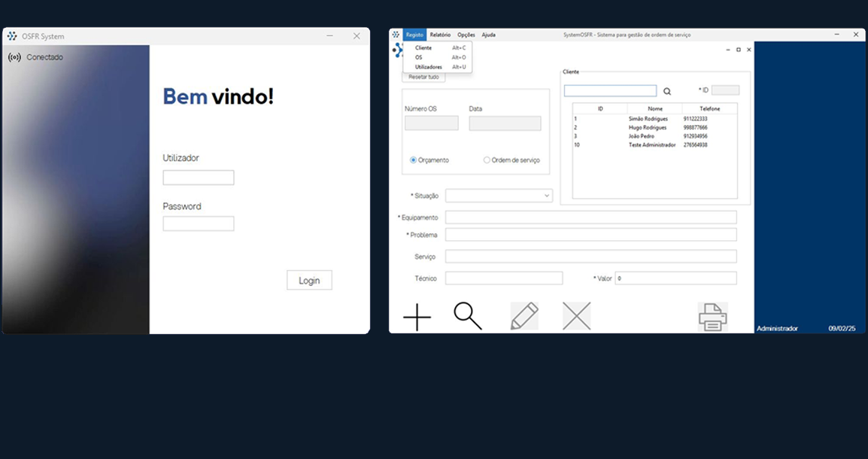The width and height of the screenshot is (868, 459).
Task: Select the Ordem de serviço radio button
Action: click(487, 160)
